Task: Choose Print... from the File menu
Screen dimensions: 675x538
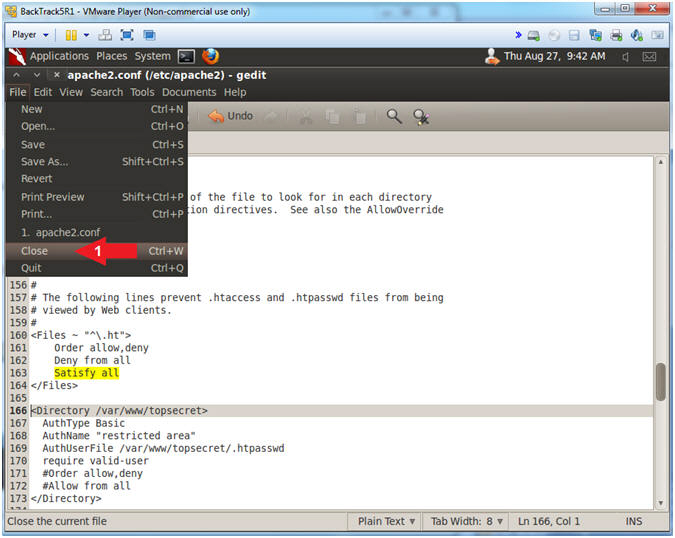Action: click(97, 214)
